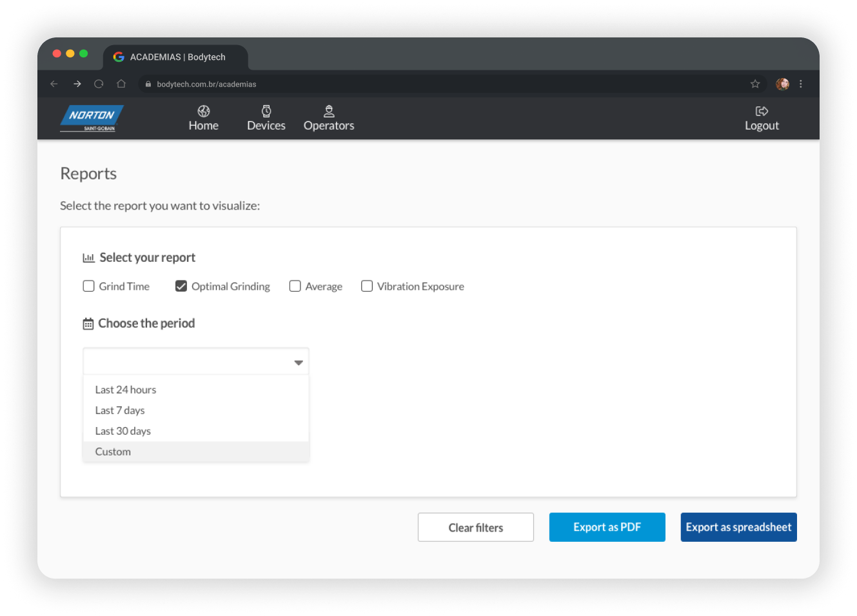
Task: Maximize window with green button
Action: click(x=84, y=54)
